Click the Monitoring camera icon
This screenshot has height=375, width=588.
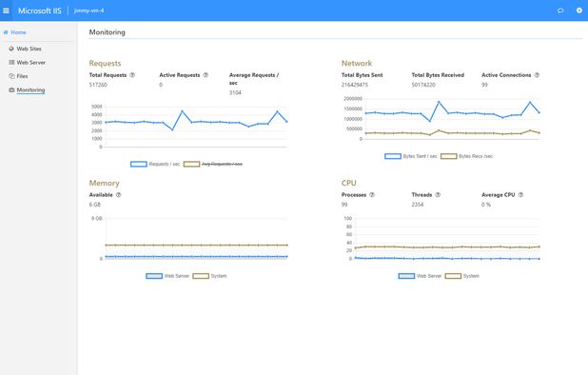11,90
